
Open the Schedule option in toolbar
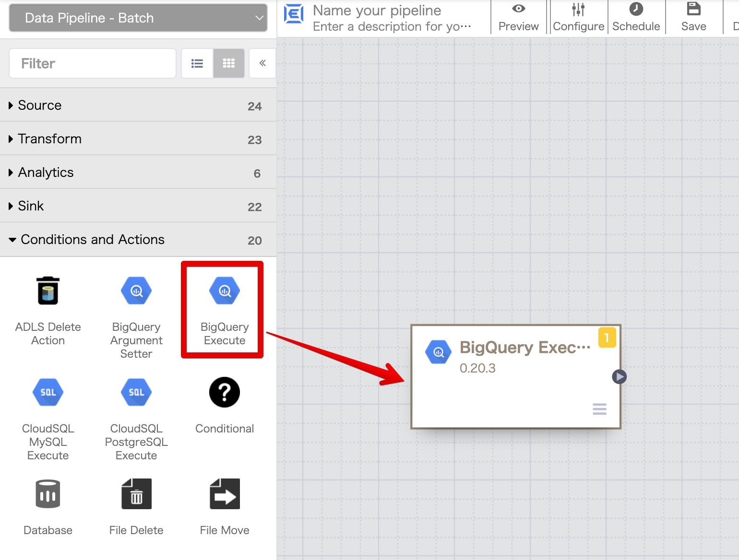coord(636,17)
